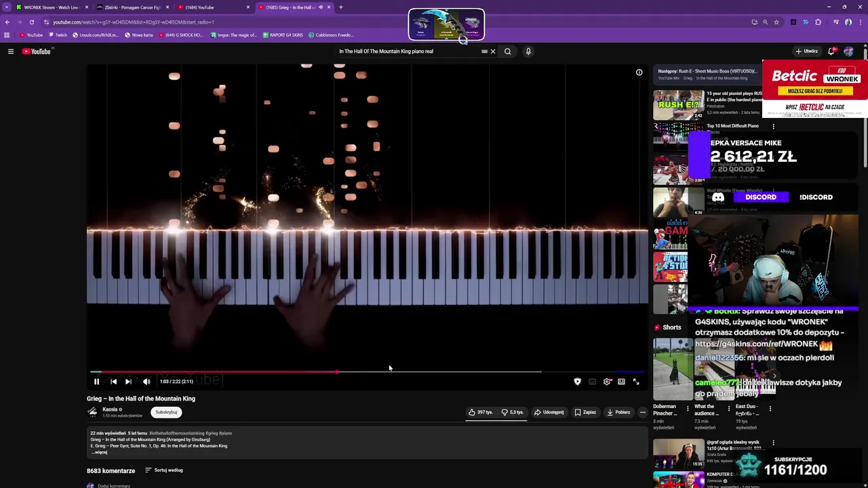Go to the YouTube home logo

tap(37, 52)
